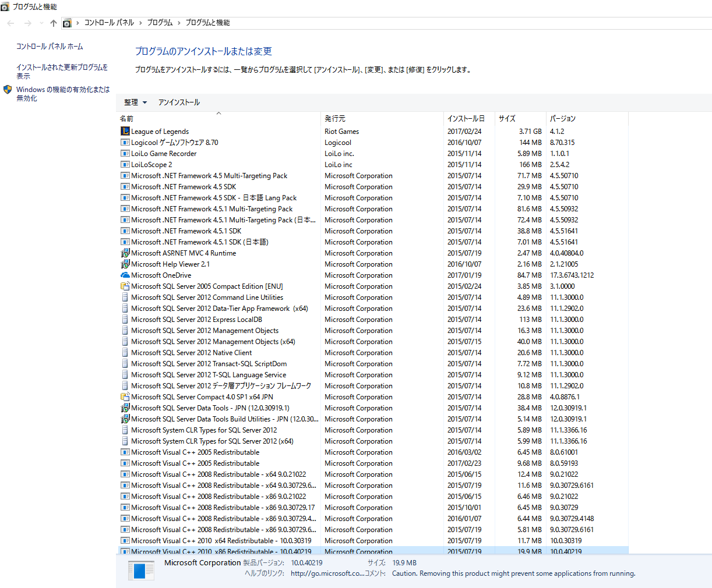Click the Microsoft Help Viewer 2.1 icon
Image resolution: width=712 pixels, height=588 pixels.
pos(125,264)
